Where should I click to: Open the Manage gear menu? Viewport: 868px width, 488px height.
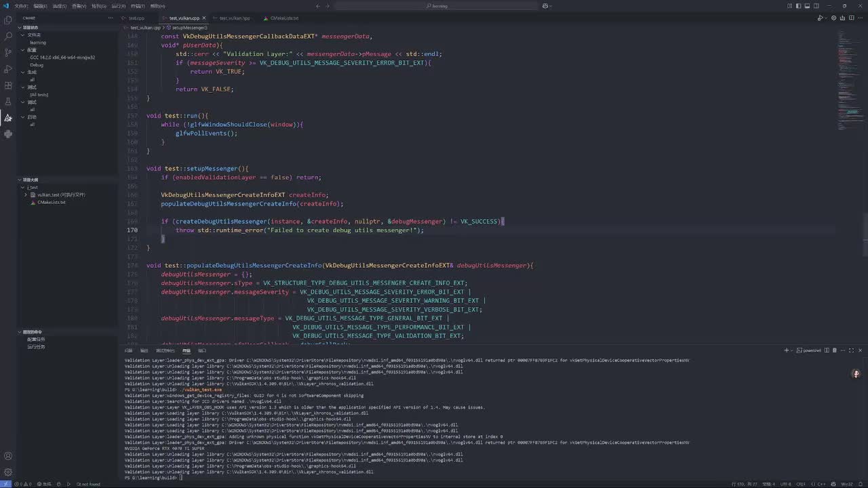(x=8, y=472)
